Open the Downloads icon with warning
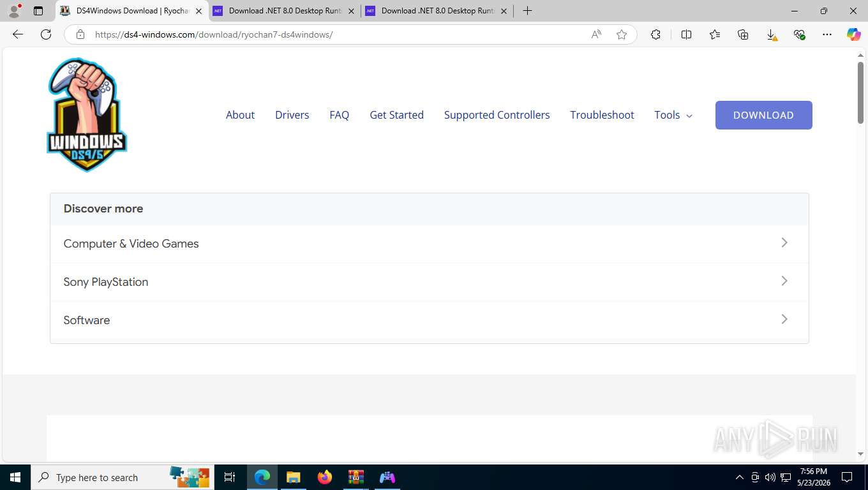The width and height of the screenshot is (868, 490). pos(771,34)
